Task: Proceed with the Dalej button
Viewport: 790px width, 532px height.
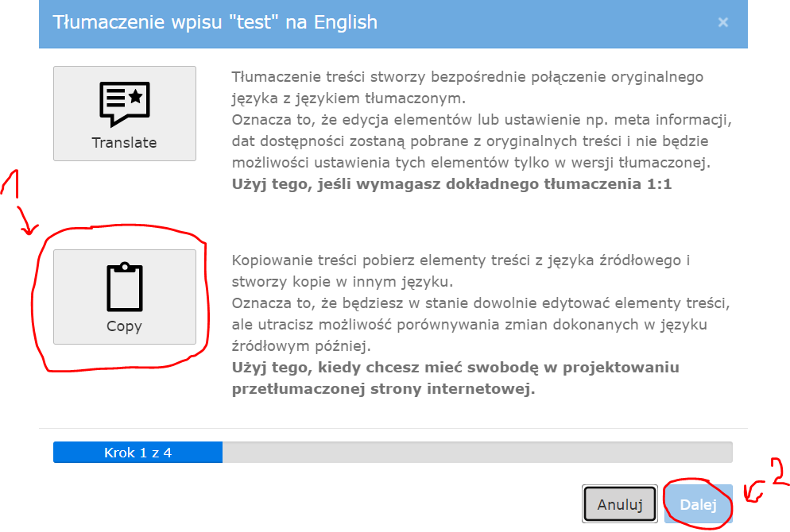Action: [698, 504]
